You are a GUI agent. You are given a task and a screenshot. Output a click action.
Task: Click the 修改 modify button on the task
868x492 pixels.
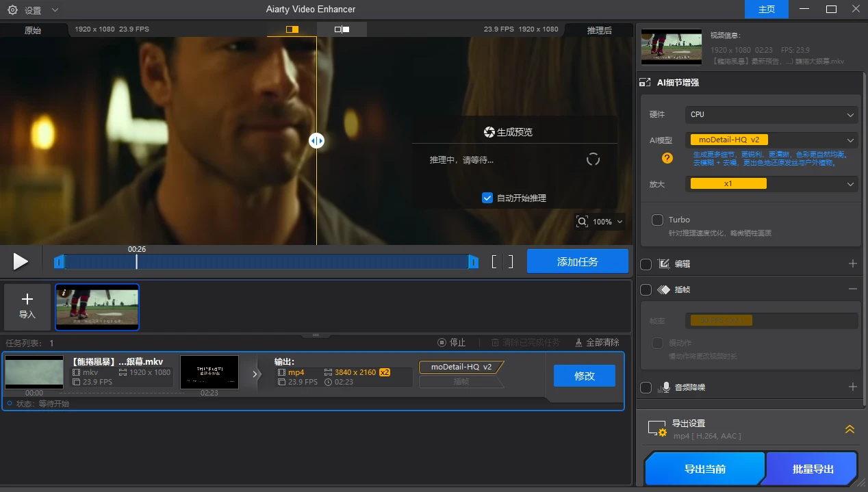pos(584,375)
